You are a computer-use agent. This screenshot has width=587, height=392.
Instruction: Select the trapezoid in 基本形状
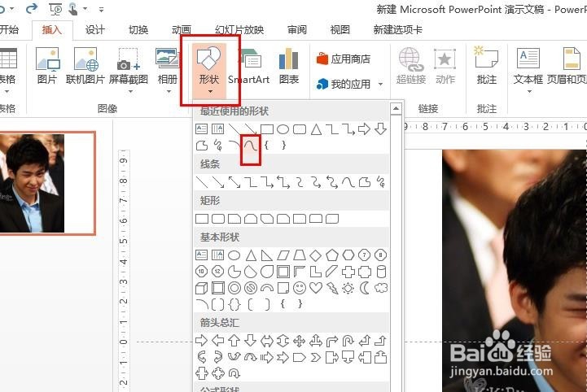300,255
